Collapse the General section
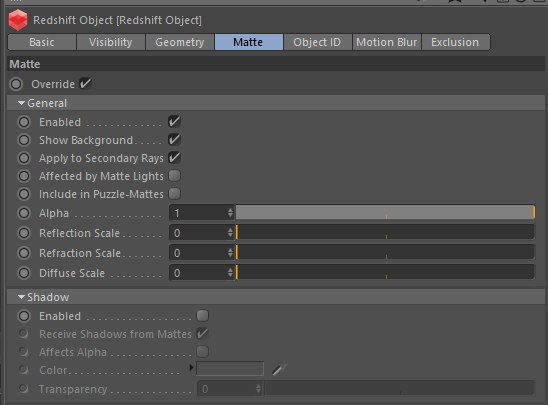 click(x=21, y=103)
